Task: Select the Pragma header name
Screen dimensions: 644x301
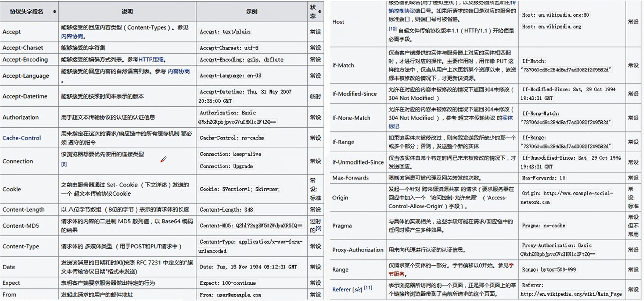Action: point(342,226)
